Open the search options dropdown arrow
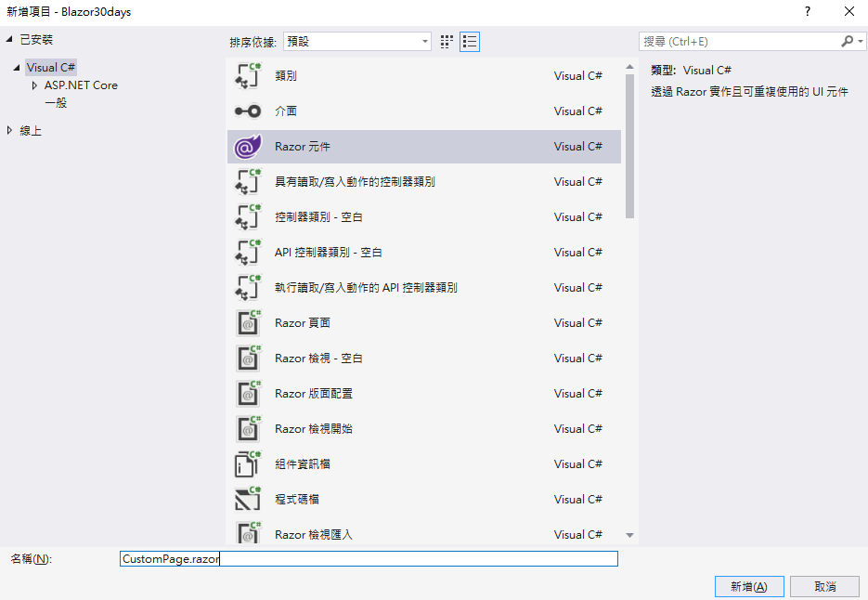 pyautogui.click(x=861, y=42)
